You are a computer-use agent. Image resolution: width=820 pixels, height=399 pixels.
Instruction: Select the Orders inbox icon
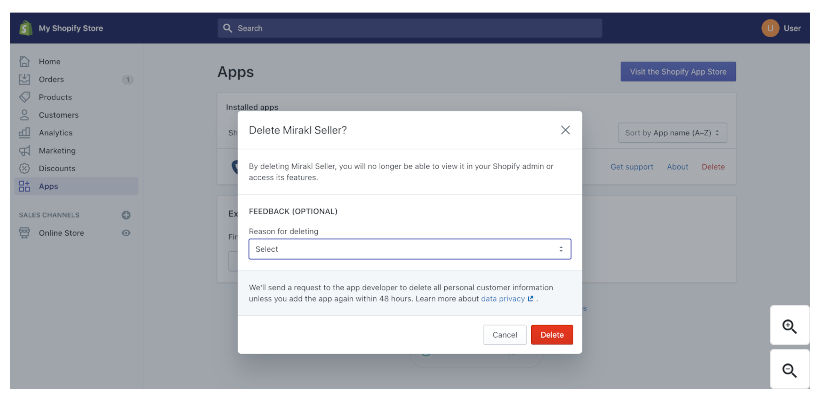point(25,79)
